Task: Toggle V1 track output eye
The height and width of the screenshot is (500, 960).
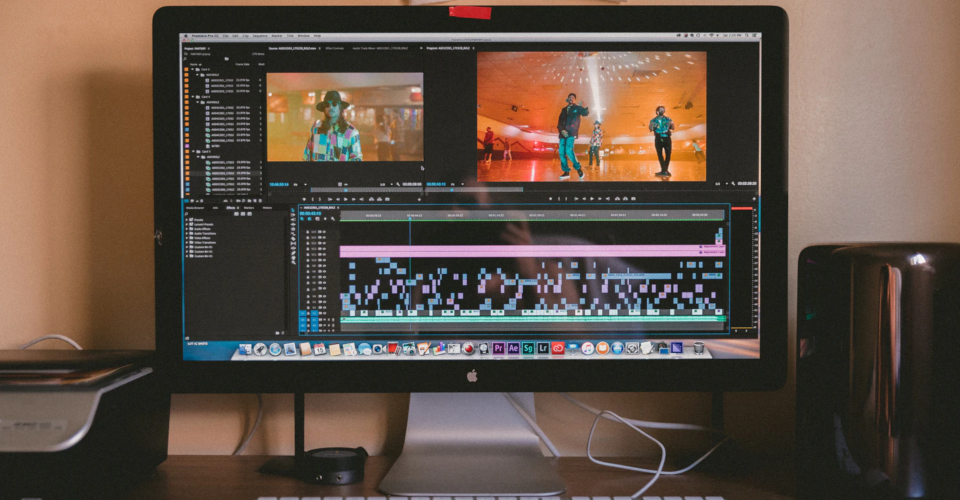Action: pos(324,313)
